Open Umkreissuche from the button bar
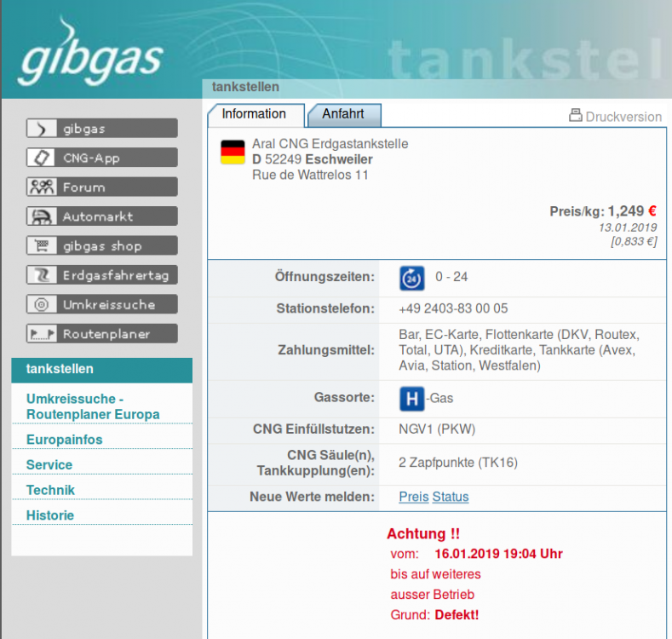The image size is (672, 639). click(102, 304)
